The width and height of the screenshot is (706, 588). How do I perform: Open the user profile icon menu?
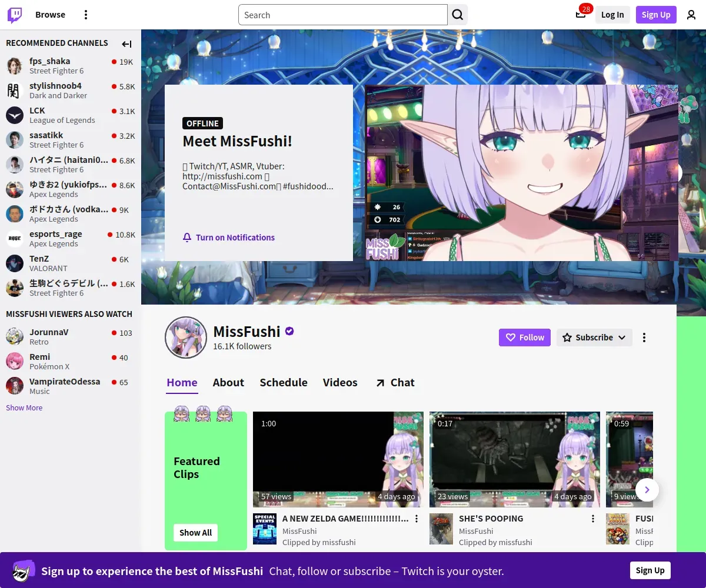[x=691, y=15]
